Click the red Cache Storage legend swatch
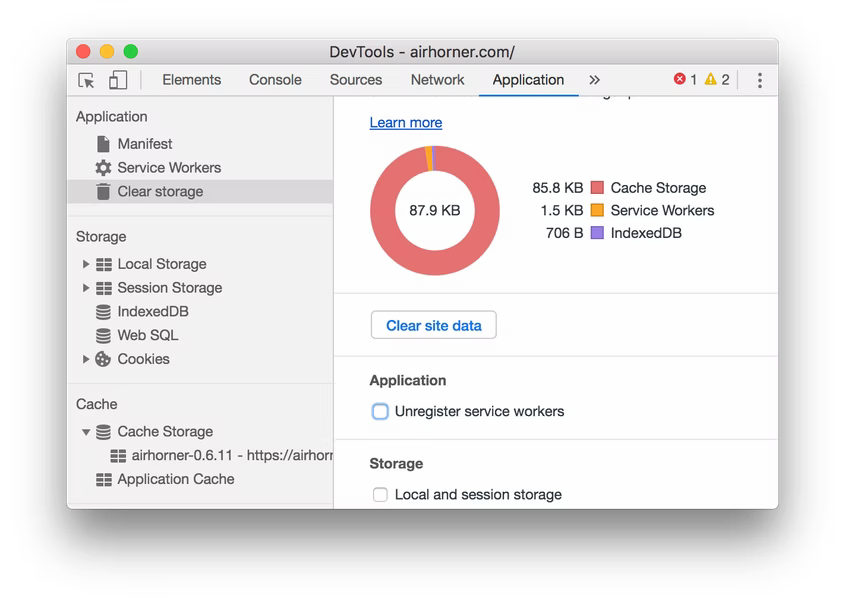The width and height of the screenshot is (845, 604). [x=597, y=188]
